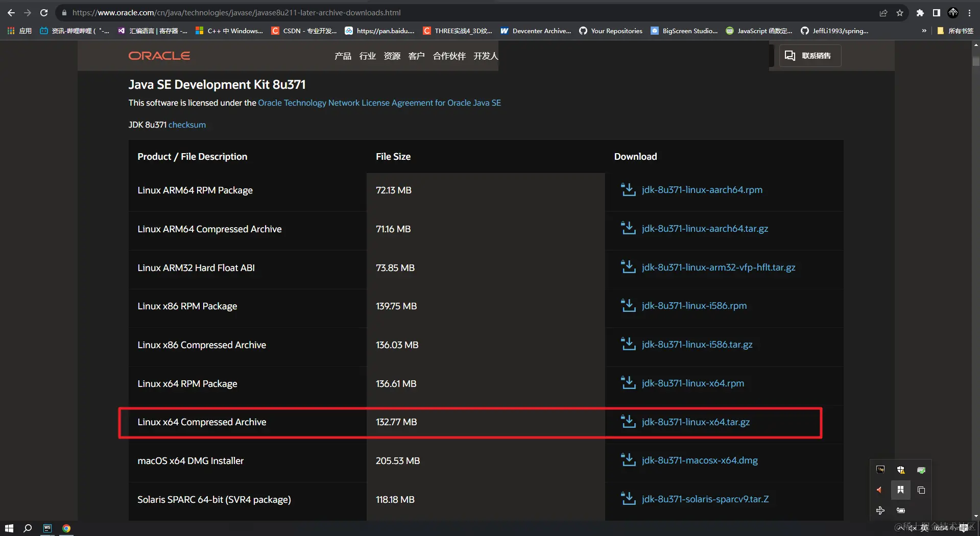Click the page scrollbar down arrow
The width and height of the screenshot is (980, 536).
(x=976, y=517)
